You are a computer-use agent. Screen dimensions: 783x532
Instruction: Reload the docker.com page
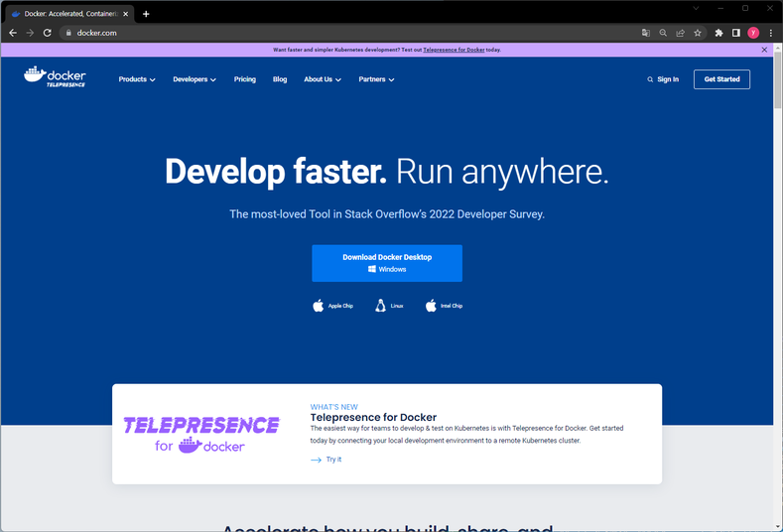[x=47, y=33]
